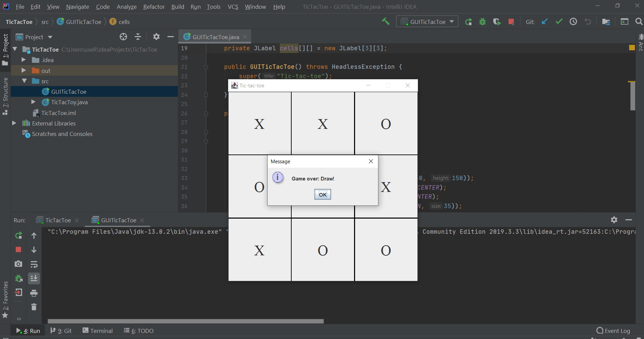Screen dimensions: 644x339
Task: Click the Rerun GUITicTacToe toolbar icon
Action: coord(468,22)
